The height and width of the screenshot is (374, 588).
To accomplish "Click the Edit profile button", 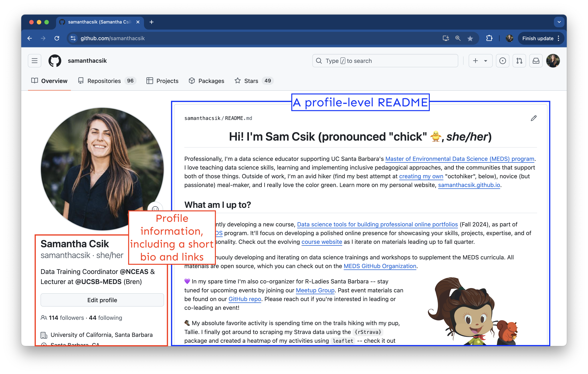I will [x=102, y=300].
